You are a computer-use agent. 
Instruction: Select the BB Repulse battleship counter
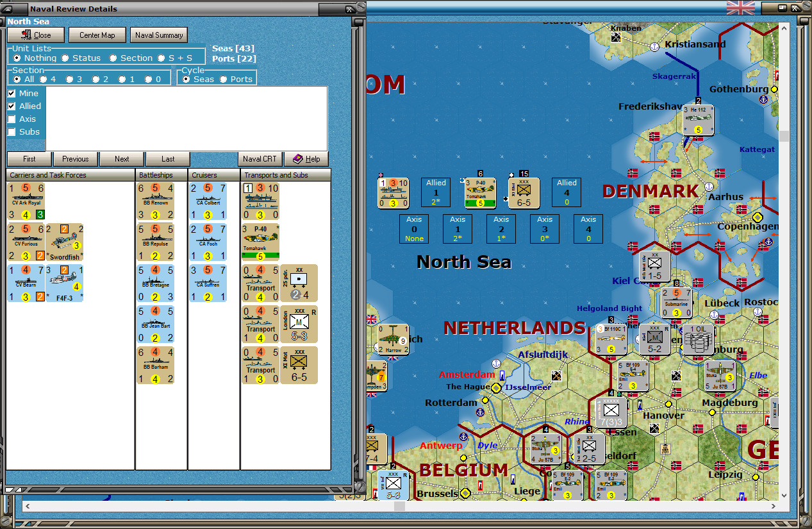156,242
